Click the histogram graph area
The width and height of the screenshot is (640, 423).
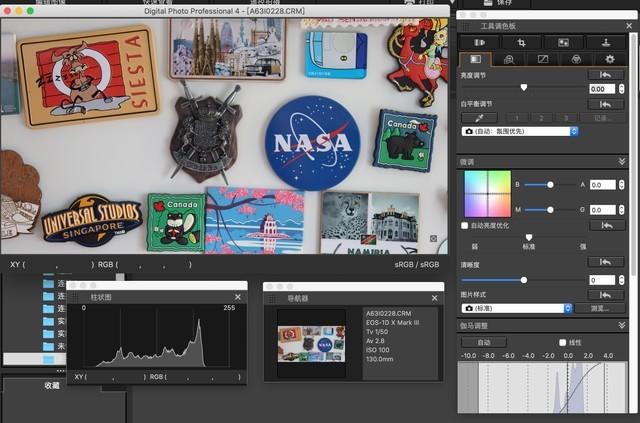tap(156, 338)
